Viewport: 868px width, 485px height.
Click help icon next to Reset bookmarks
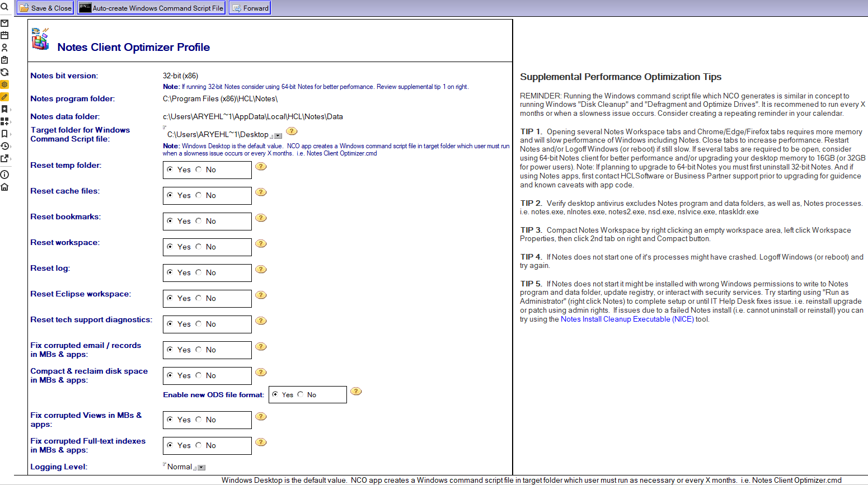tap(261, 218)
